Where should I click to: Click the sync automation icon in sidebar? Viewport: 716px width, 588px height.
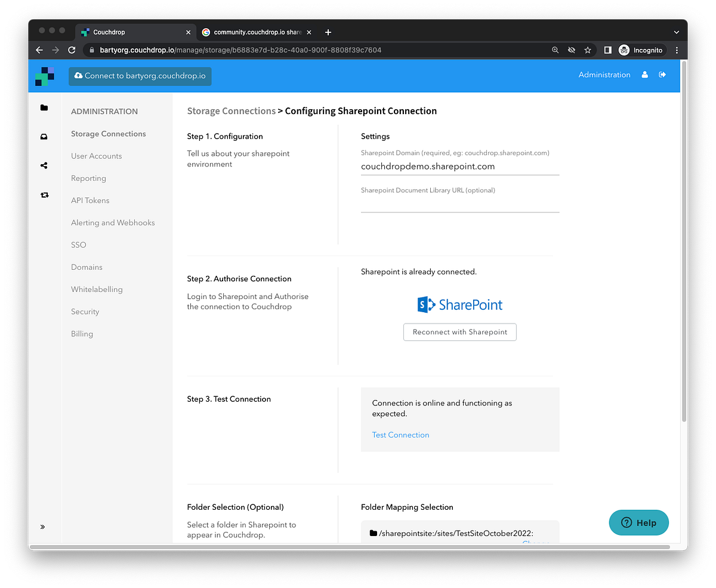pyautogui.click(x=44, y=195)
